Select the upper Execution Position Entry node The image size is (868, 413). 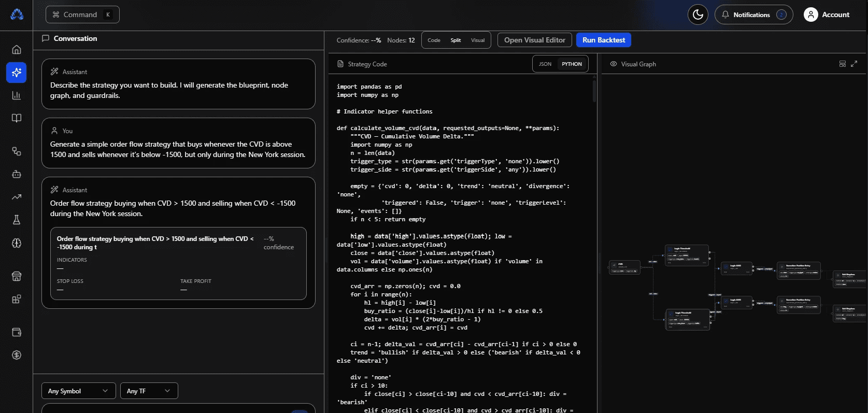click(x=799, y=270)
